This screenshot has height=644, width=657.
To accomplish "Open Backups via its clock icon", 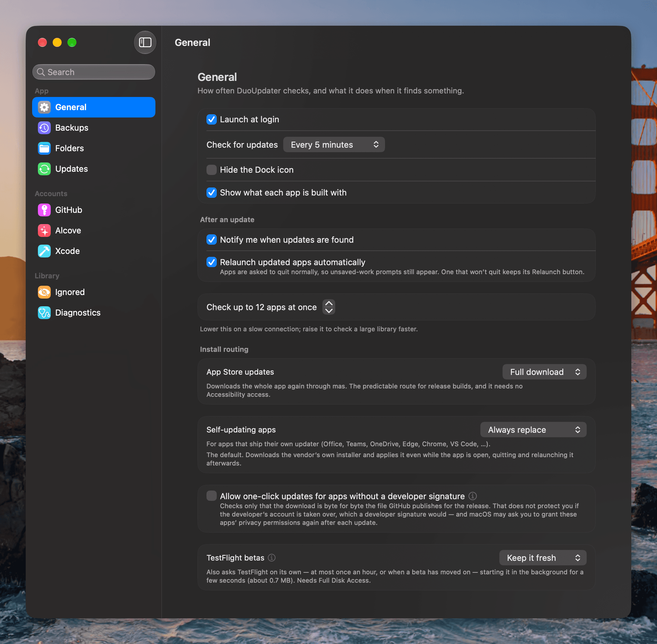I will (x=44, y=128).
